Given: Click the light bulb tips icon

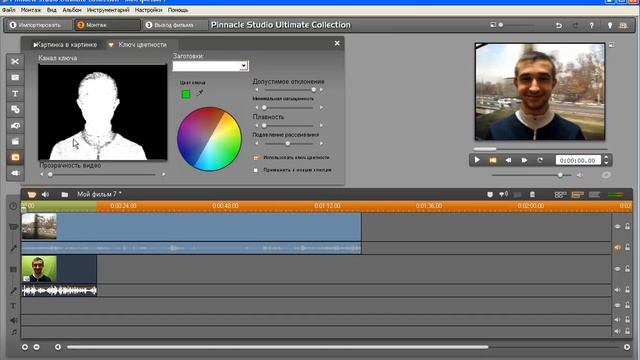Looking at the screenshot, I should [610, 25].
